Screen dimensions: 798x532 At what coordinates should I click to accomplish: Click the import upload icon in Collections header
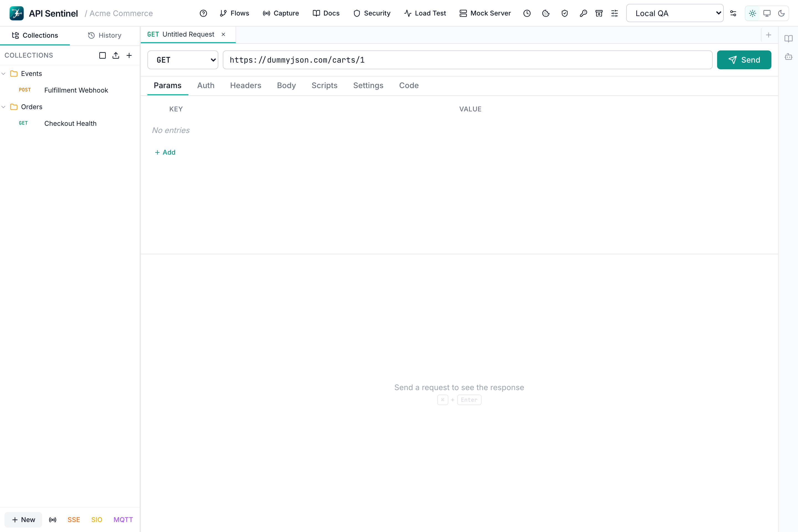click(x=116, y=55)
